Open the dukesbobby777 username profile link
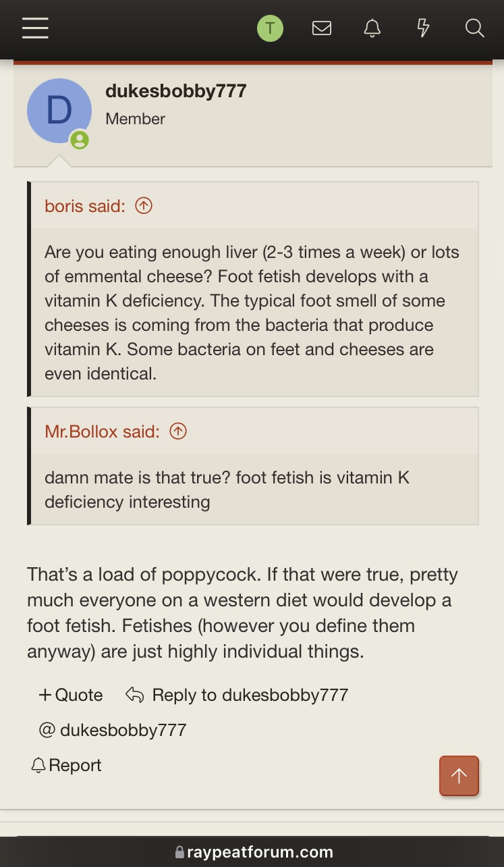 (x=175, y=91)
